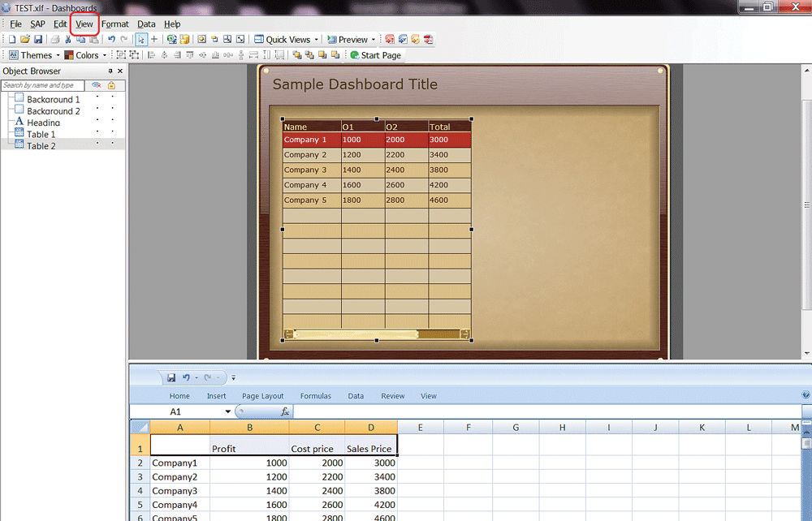Click the Start Page button
This screenshot has width=812, height=521.
[375, 55]
